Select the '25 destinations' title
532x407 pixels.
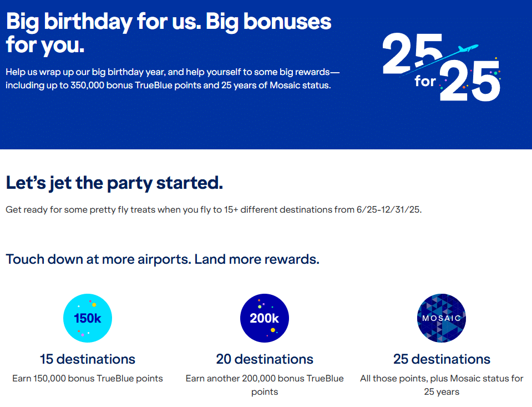(x=442, y=359)
